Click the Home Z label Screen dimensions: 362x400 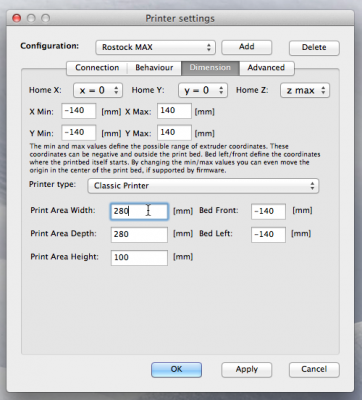(252, 90)
